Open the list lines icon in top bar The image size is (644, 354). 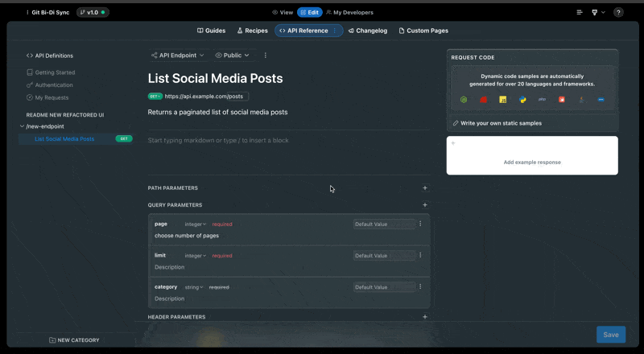580,12
